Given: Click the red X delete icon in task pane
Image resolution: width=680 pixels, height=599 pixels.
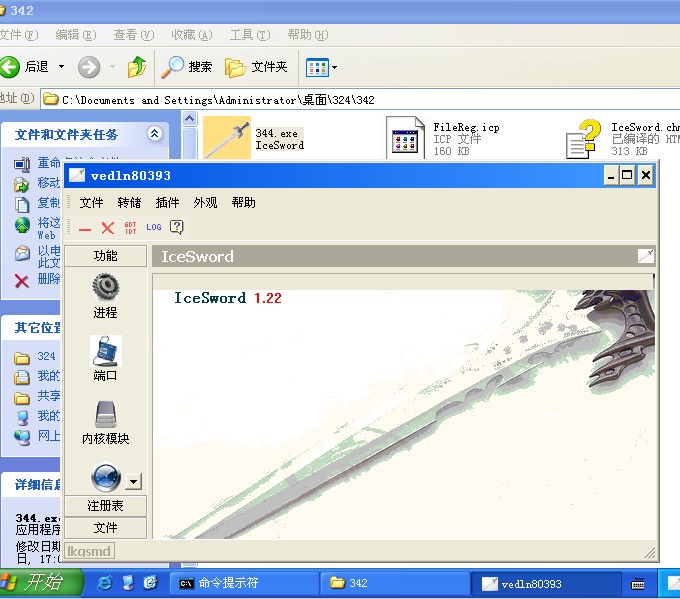Looking at the screenshot, I should coord(21,281).
